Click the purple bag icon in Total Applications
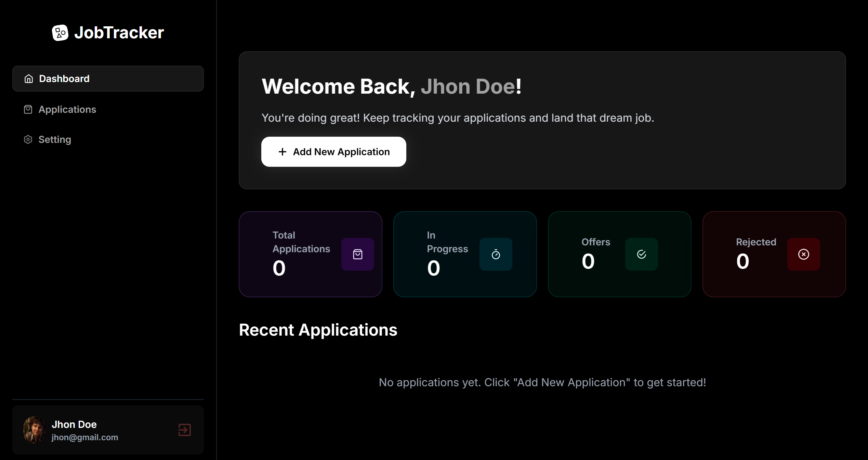 point(357,254)
